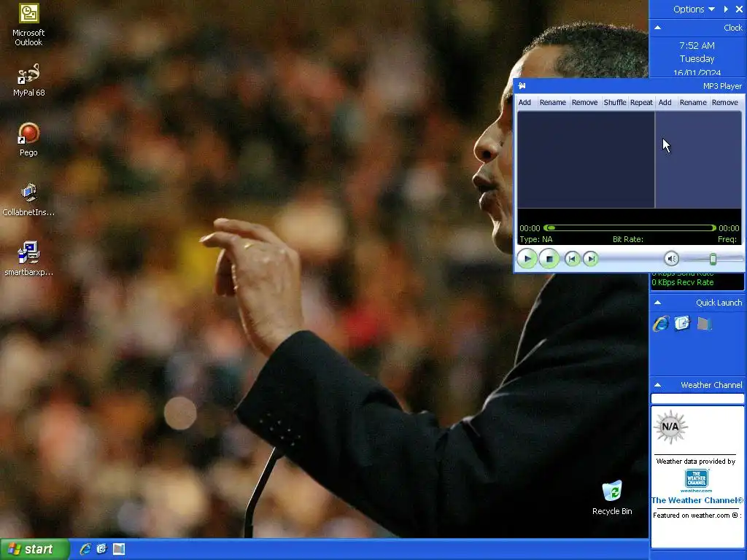Click the pin icon on MP3 Player title bar
This screenshot has height=560, width=747.
pyautogui.click(x=522, y=86)
